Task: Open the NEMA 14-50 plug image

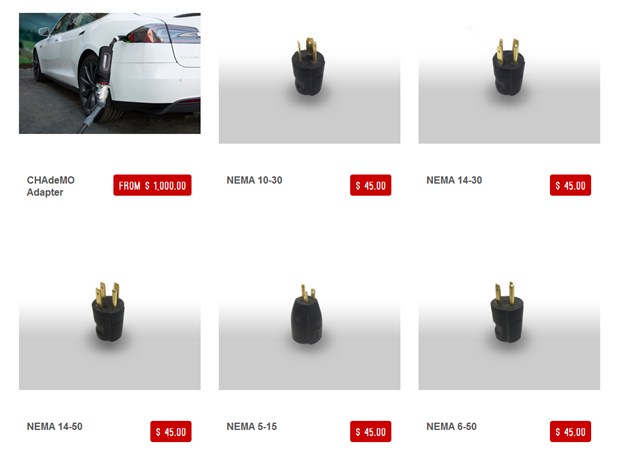Action: pos(110,325)
